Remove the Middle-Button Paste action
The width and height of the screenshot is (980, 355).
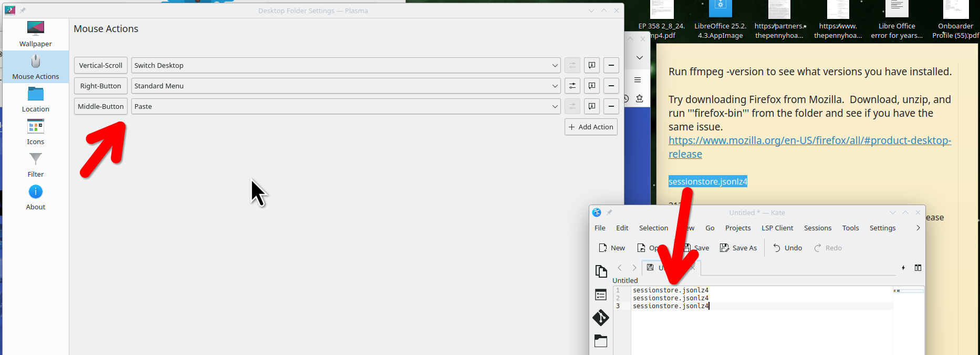pos(611,106)
